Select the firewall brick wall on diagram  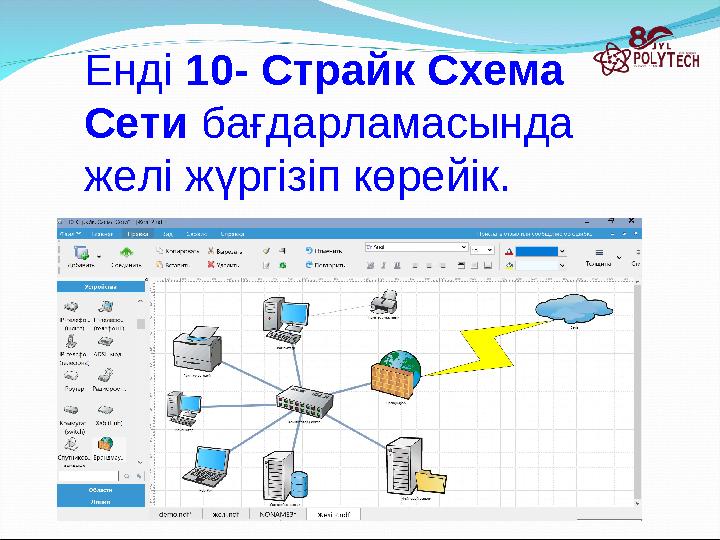pyautogui.click(x=396, y=377)
